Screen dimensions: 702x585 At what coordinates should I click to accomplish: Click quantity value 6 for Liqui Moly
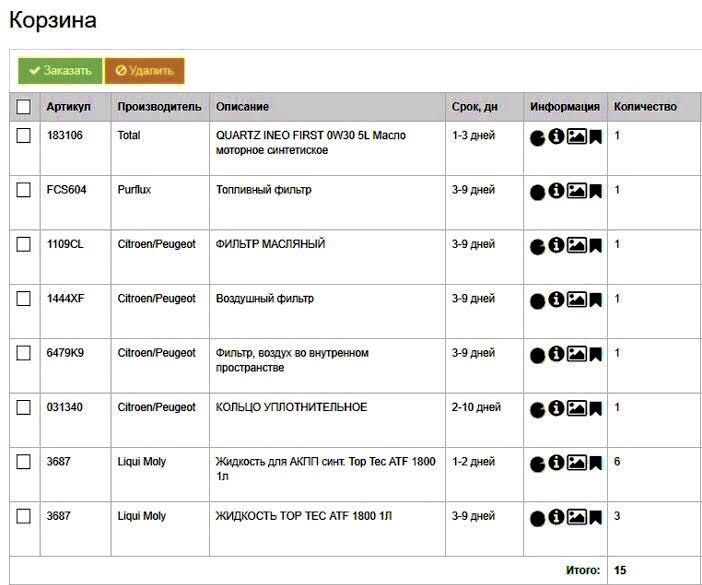click(x=617, y=461)
